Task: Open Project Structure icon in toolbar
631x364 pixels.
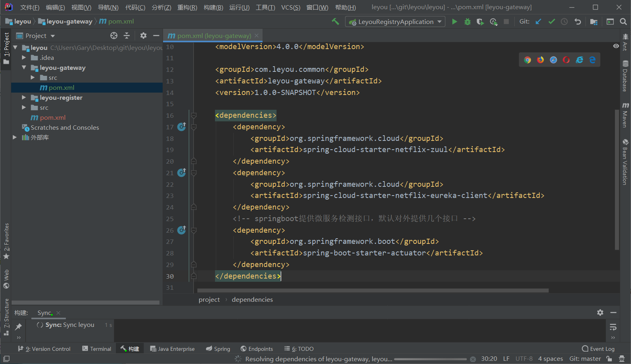Action: click(x=594, y=22)
